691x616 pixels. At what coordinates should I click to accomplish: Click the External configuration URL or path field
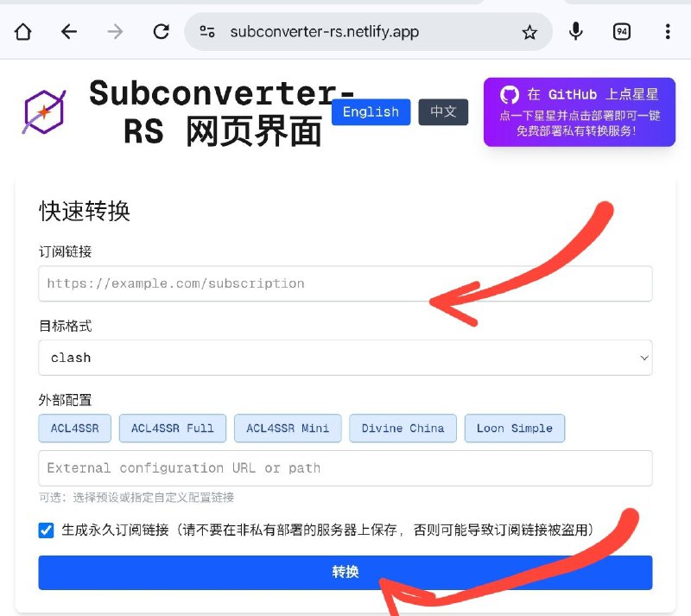coord(345,468)
